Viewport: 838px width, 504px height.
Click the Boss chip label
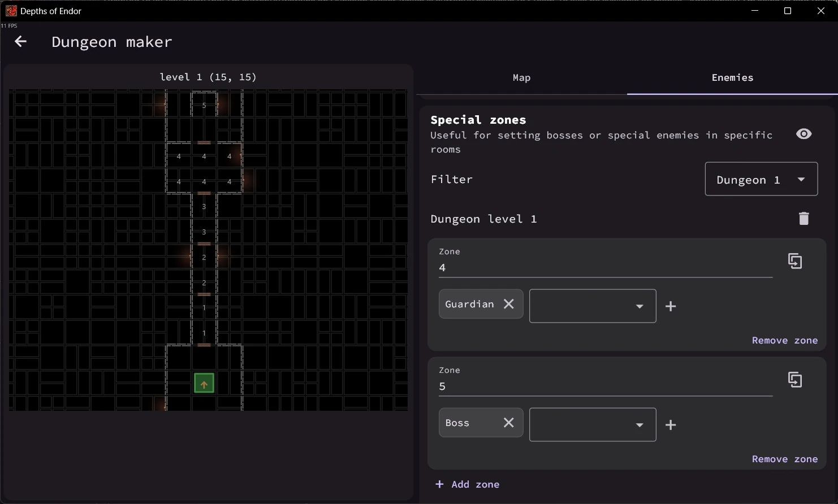(x=457, y=423)
